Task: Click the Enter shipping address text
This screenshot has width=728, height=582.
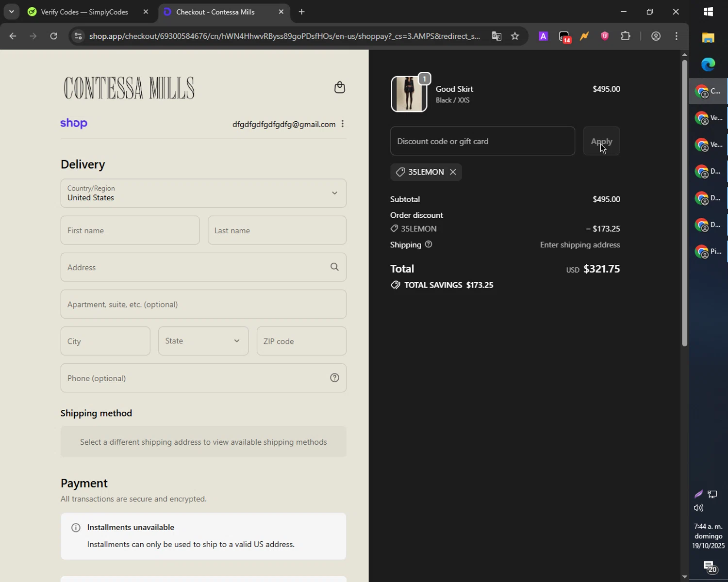Action: point(580,244)
